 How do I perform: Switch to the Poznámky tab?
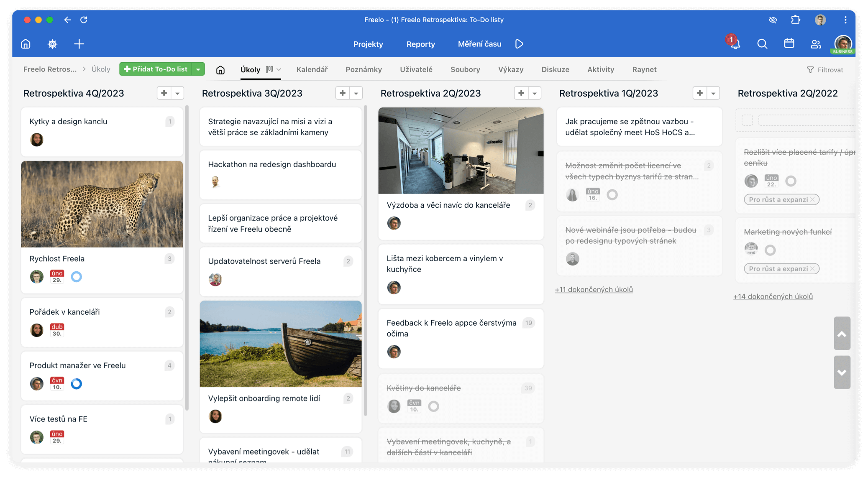364,69
